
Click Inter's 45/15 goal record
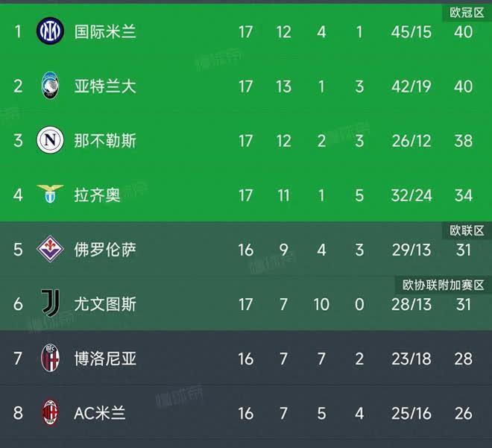(x=411, y=32)
